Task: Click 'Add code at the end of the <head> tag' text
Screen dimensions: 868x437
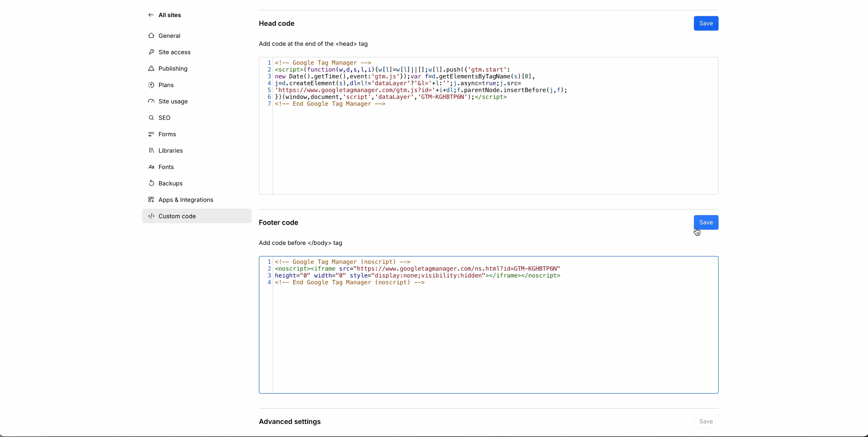Action: 313,44
